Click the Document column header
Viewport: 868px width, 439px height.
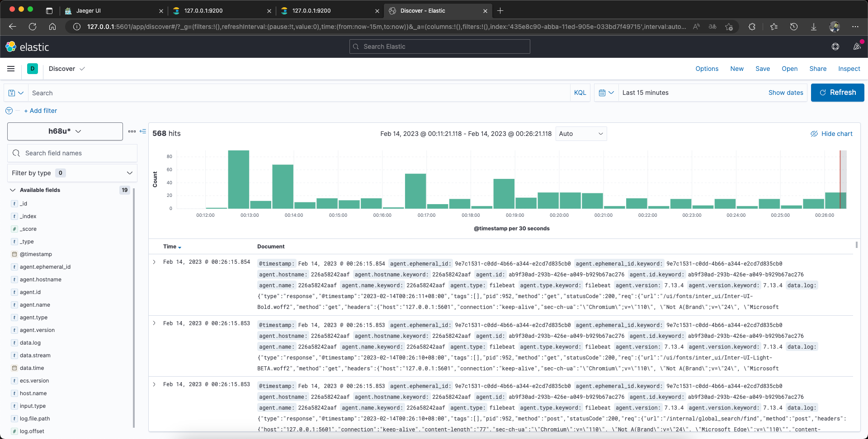pos(271,247)
